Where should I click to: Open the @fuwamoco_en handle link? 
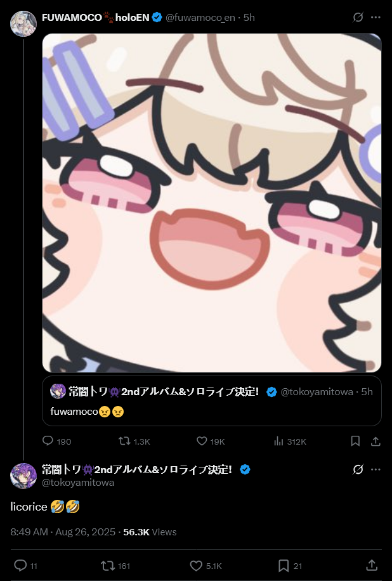coord(200,17)
